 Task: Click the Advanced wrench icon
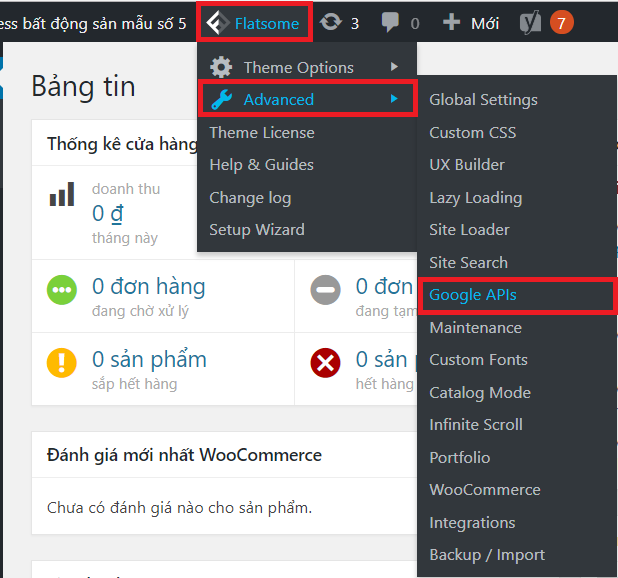(222, 99)
